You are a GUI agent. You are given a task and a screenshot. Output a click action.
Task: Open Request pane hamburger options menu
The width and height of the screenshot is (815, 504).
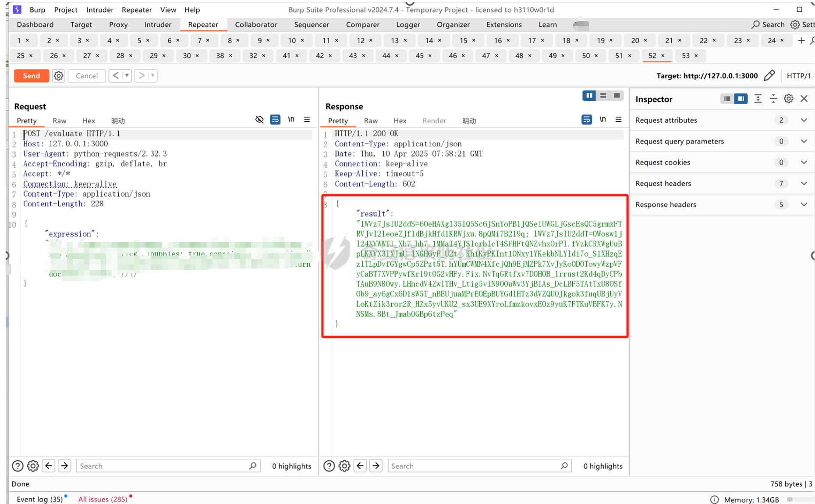pyautogui.click(x=307, y=119)
